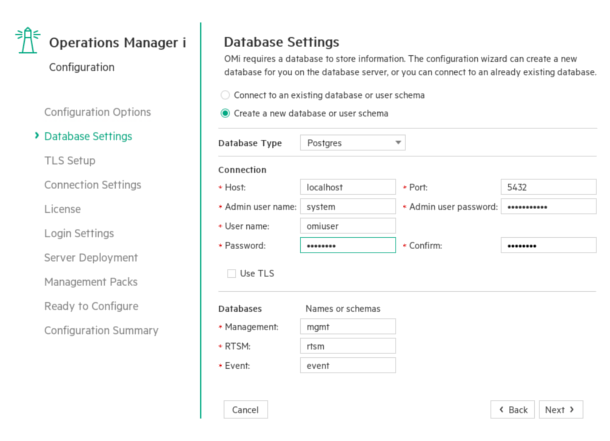Focus the Event database name field
610x441 pixels.
point(348,366)
